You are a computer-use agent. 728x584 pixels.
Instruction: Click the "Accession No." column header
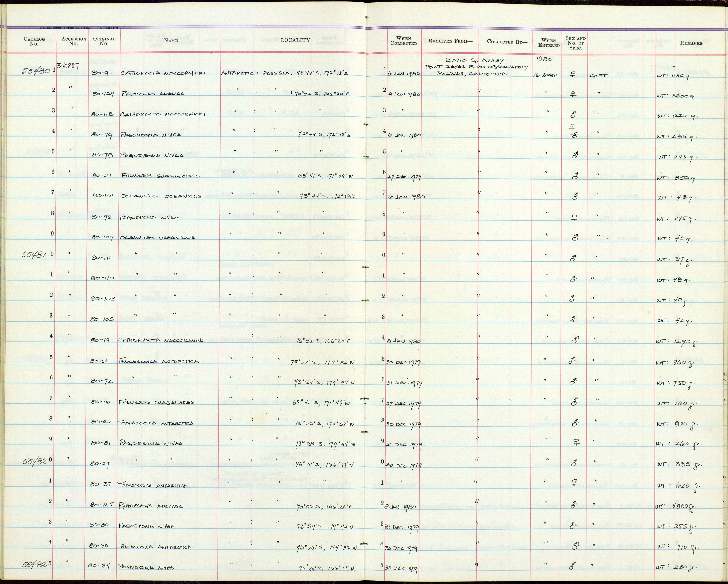[74, 41]
